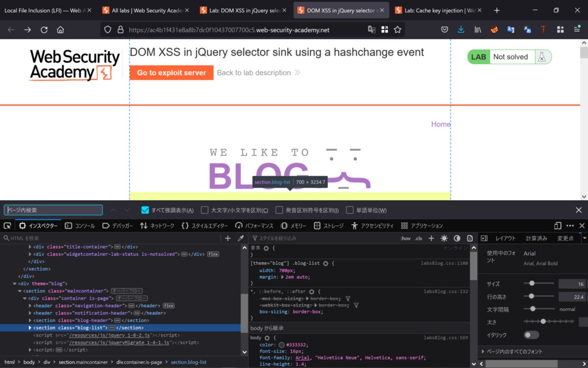Image resolution: width=588 pixels, height=368 pixels.
Task: Toggle the .cls class panel
Action: coord(418,238)
